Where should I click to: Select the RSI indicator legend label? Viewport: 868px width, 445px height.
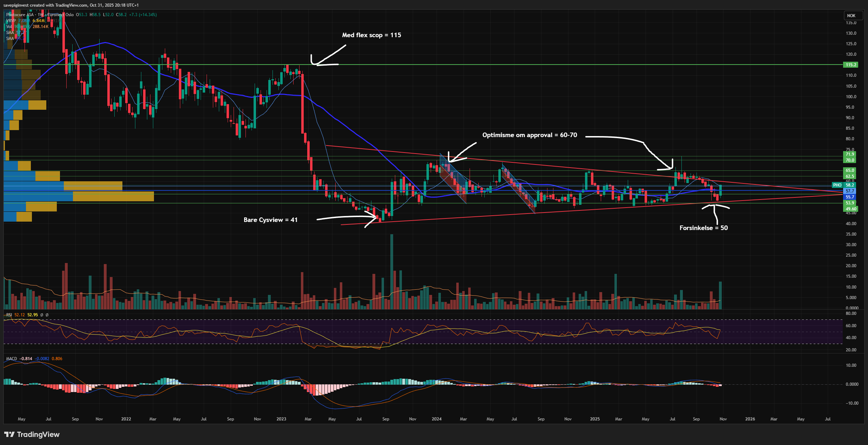coord(9,315)
